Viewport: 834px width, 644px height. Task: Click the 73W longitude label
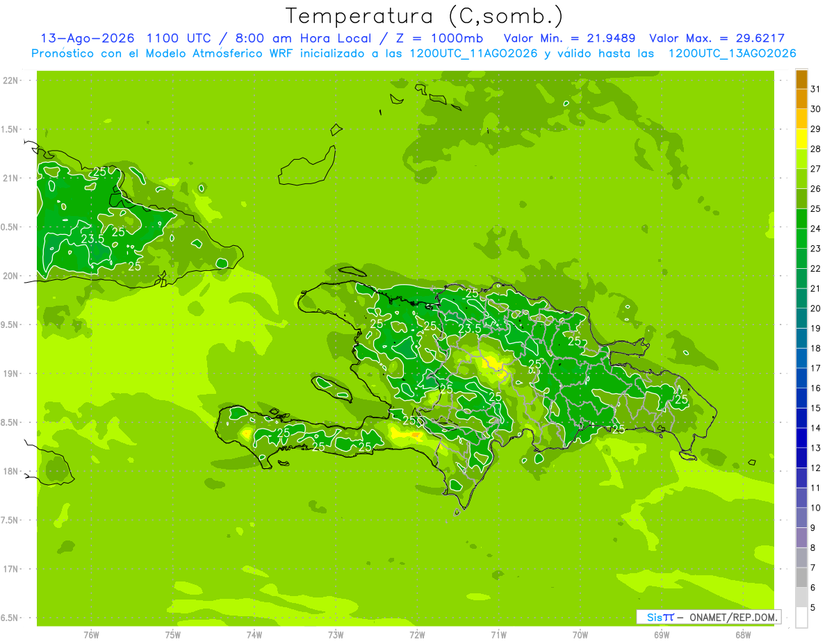click(x=336, y=634)
